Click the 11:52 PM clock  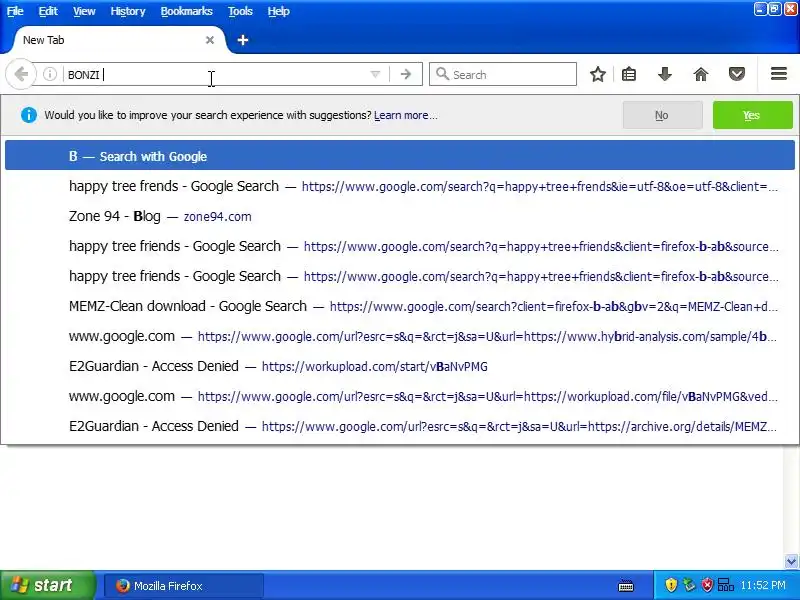tap(763, 585)
